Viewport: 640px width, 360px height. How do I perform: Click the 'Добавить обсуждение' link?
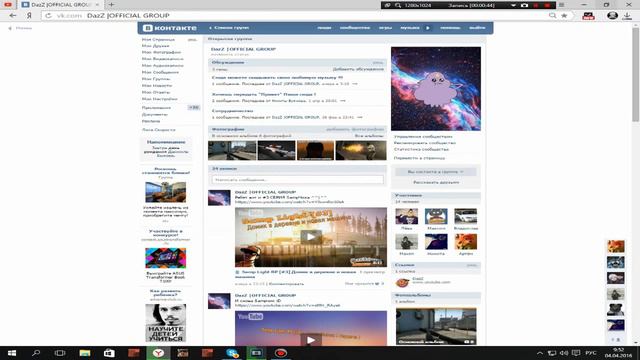(x=358, y=69)
